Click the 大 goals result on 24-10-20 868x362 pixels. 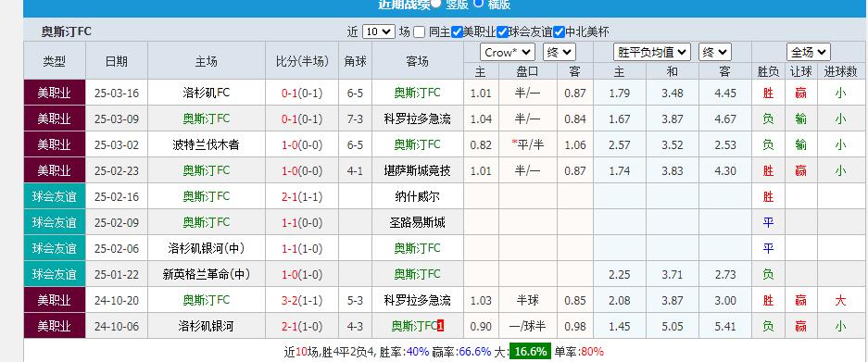pyautogui.click(x=840, y=301)
